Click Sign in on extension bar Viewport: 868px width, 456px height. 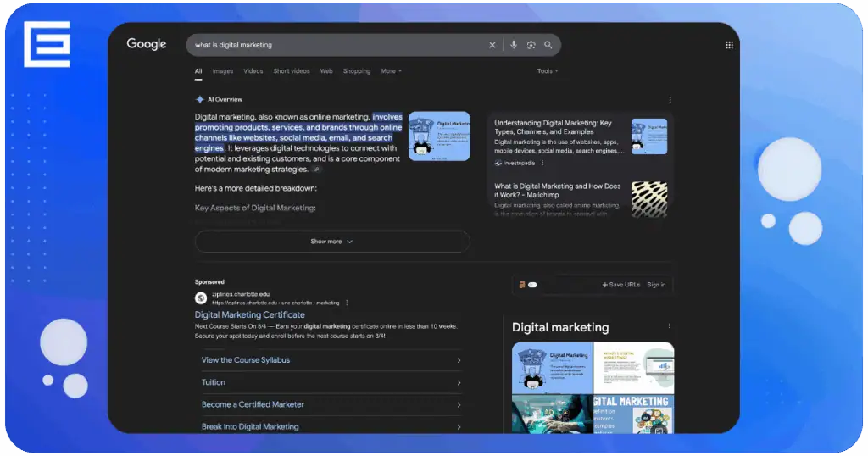coord(656,285)
